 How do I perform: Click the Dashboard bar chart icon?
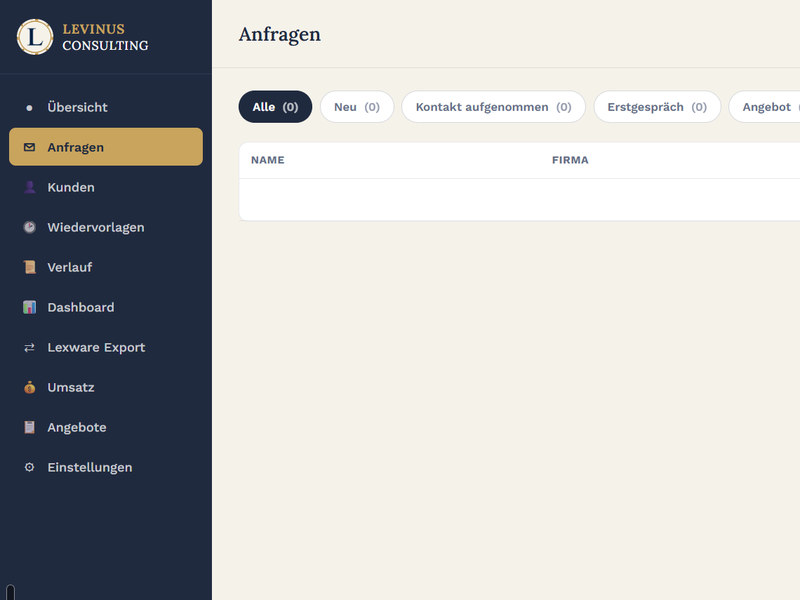click(30, 307)
